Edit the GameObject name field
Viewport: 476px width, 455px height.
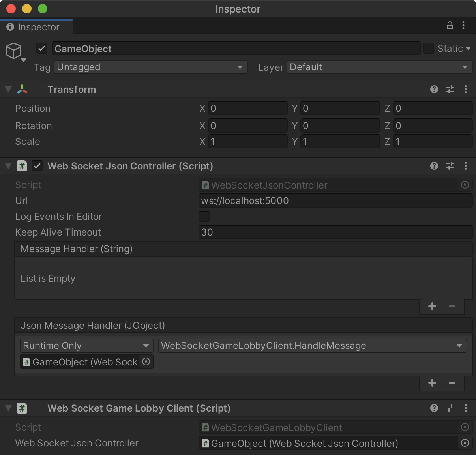pos(236,48)
